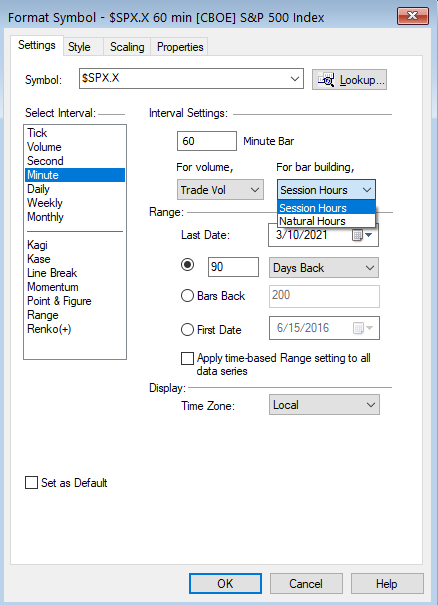Click the 60 Minute Bar input field
The image size is (438, 605).
click(207, 141)
